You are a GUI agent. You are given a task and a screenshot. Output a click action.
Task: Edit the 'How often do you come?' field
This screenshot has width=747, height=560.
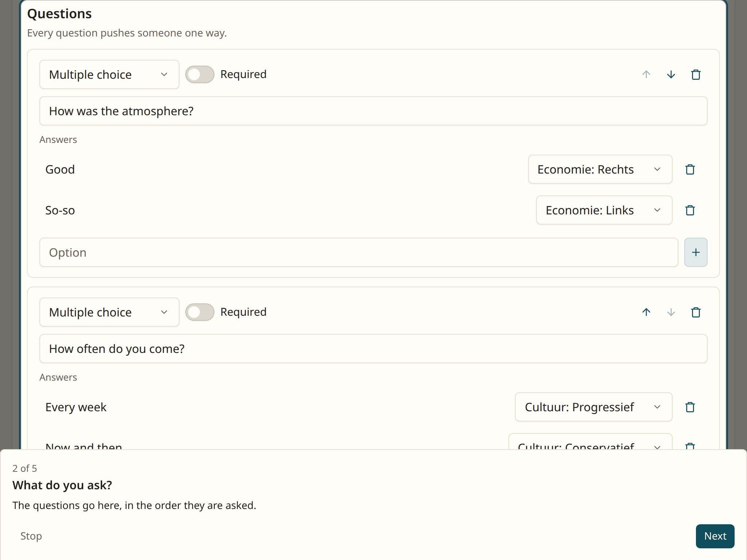373,349
